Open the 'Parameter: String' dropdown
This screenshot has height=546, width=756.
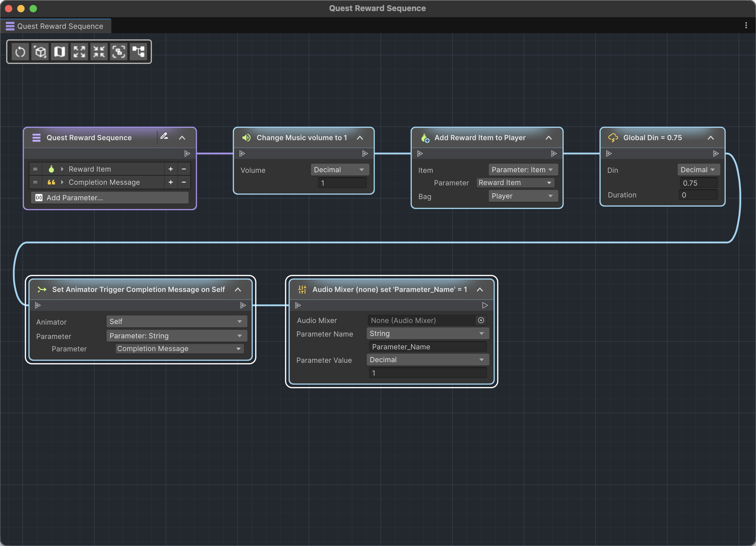tap(177, 336)
